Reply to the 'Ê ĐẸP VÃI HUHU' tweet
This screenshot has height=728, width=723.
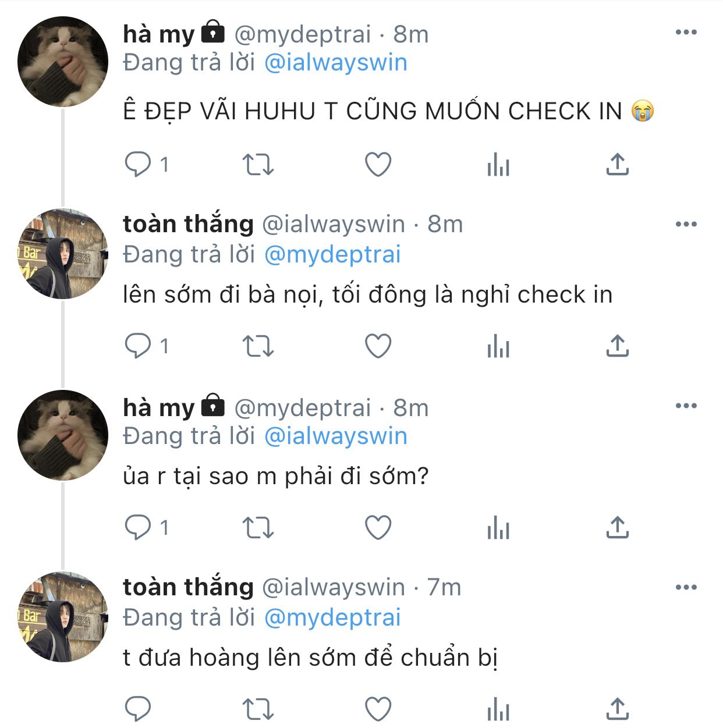[x=139, y=165]
